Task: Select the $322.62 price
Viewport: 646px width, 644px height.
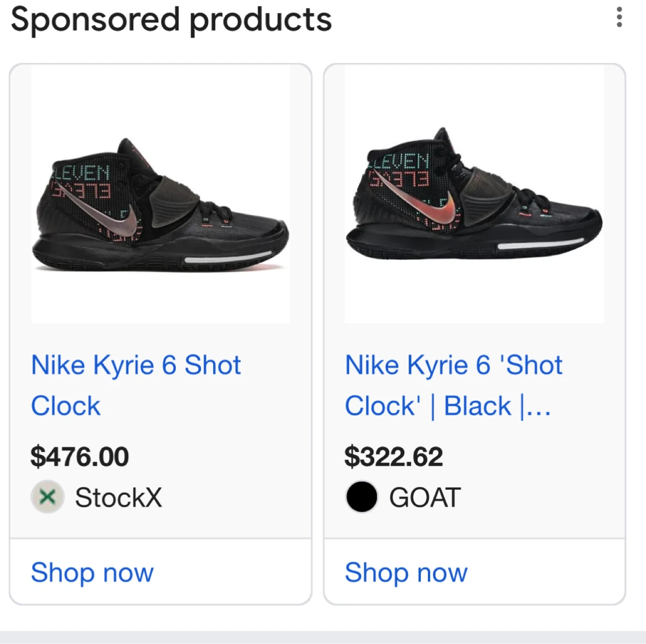Action: click(x=394, y=457)
